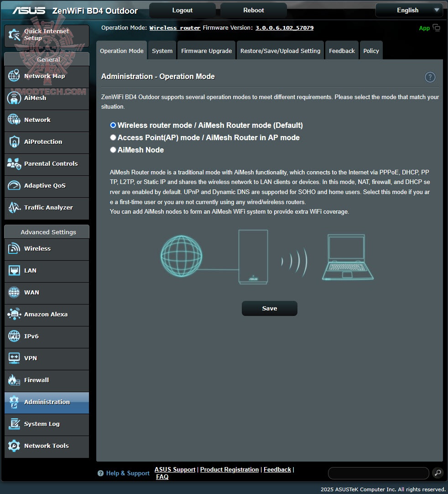Click Access Point(AP) mode option label
448x494 pixels.
point(208,137)
